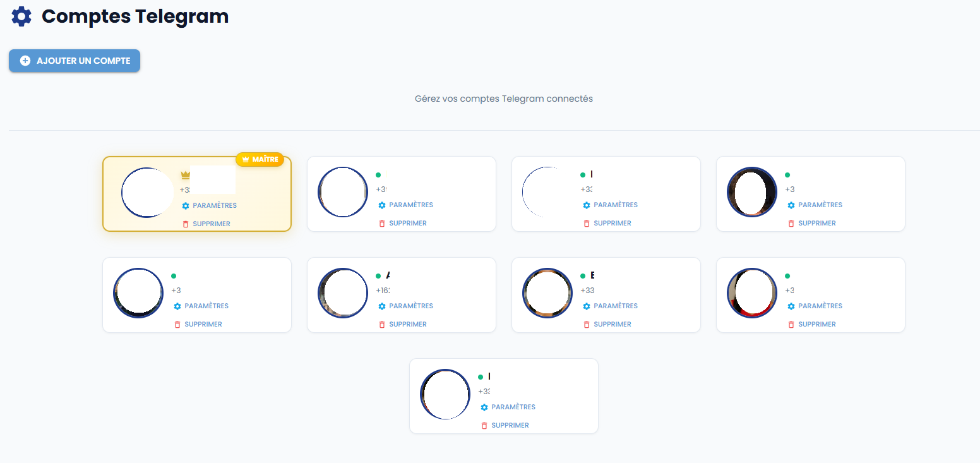Click the gear icon beside "Comptes Telegram" title

[20, 16]
